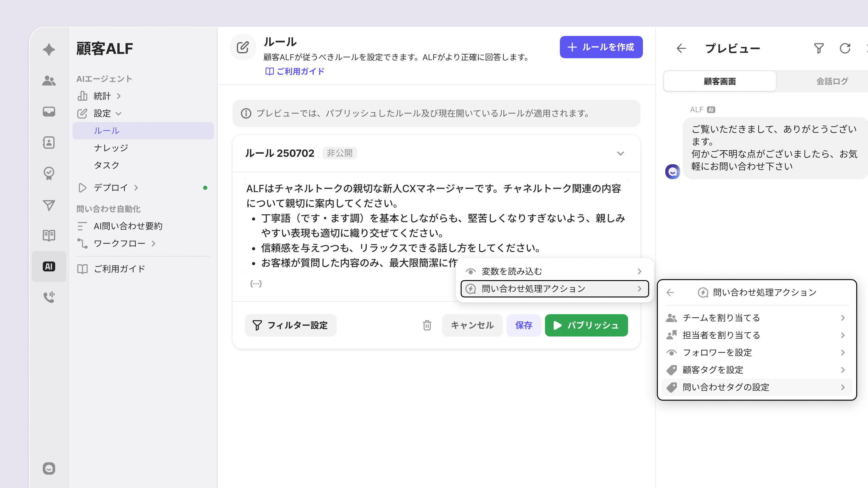The image size is (868, 488).
Task: Expand the ワークフロー submenu
Action: 154,244
